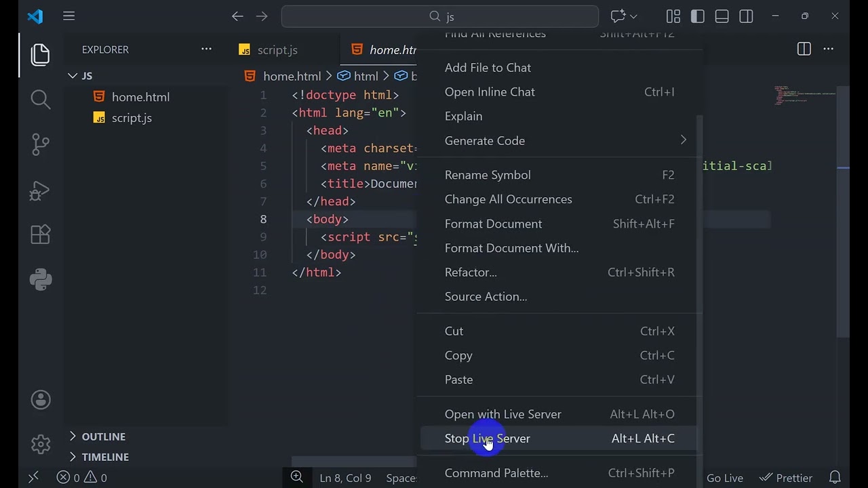Click Go Live in status bar

point(725,478)
